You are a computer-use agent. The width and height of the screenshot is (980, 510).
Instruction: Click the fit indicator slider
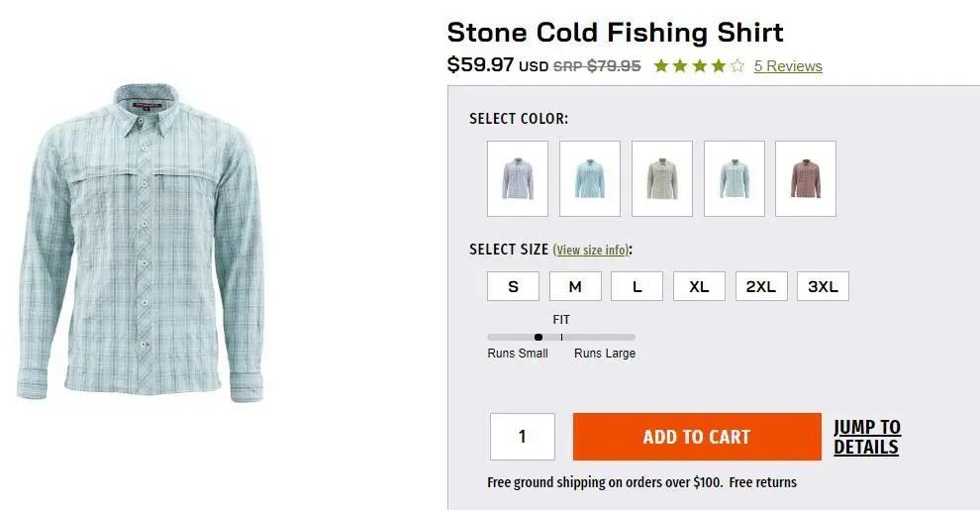click(x=561, y=337)
